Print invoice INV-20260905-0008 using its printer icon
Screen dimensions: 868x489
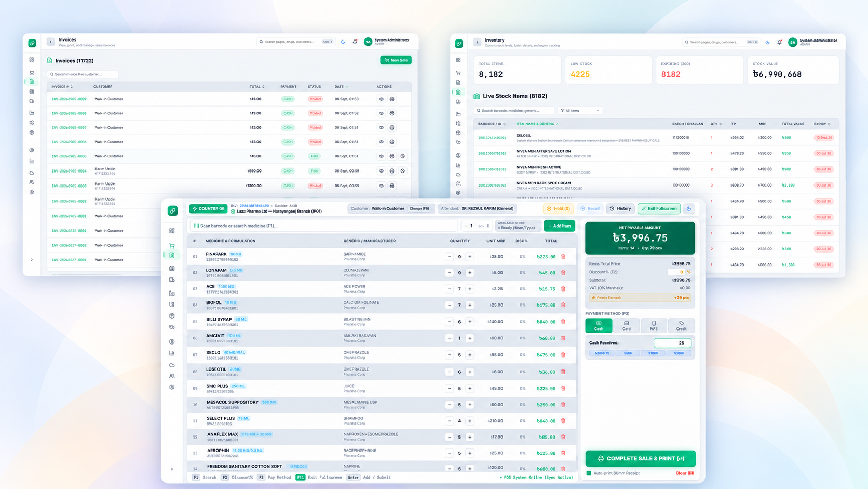tap(392, 113)
